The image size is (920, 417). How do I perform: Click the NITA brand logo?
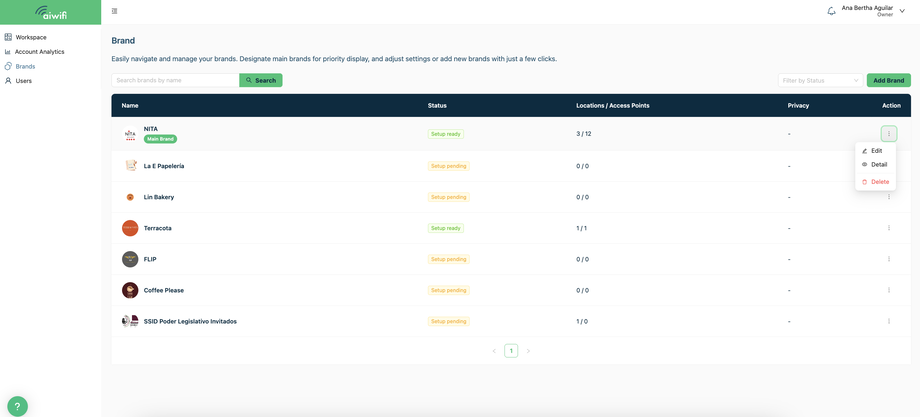tap(130, 135)
